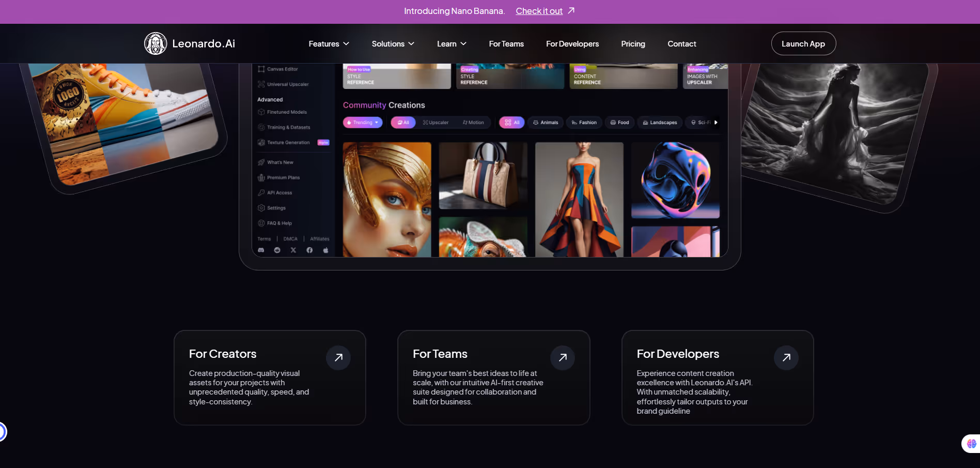Click the Reddit icon in sidebar footer

277,250
